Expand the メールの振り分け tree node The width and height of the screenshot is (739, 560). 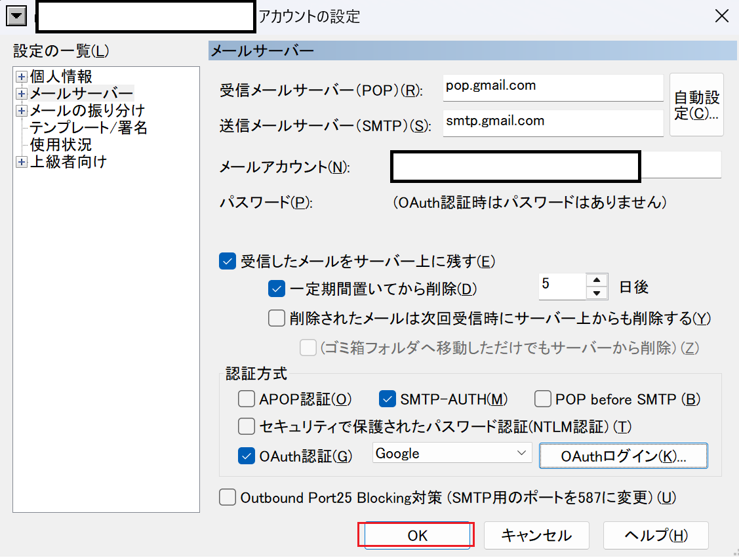click(x=22, y=111)
